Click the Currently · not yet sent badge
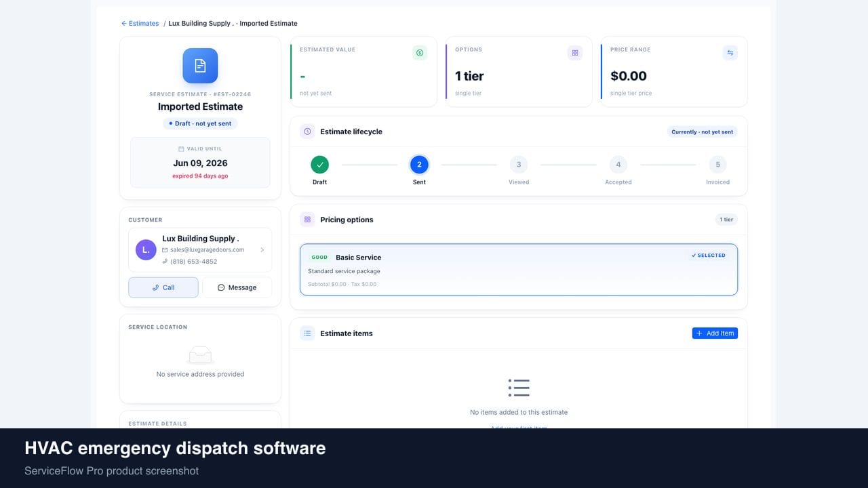 pos(702,132)
